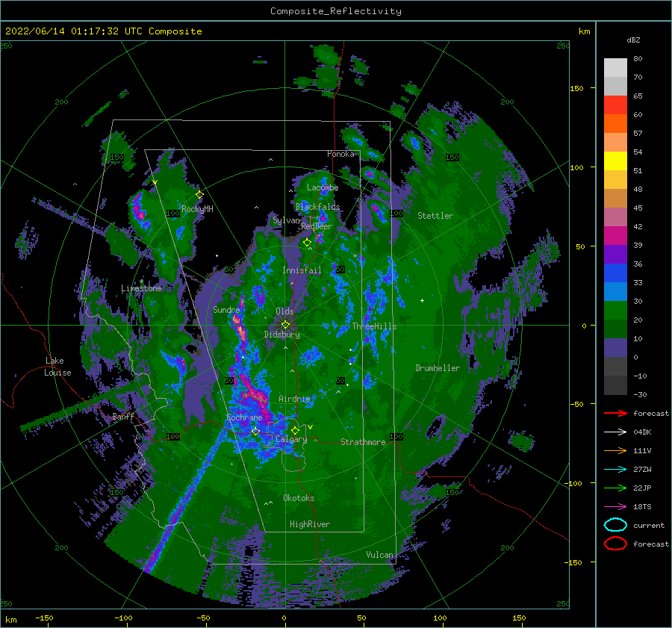The image size is (672, 628).
Task: Click the red forecast arrow in legend
Action: pyautogui.click(x=615, y=413)
